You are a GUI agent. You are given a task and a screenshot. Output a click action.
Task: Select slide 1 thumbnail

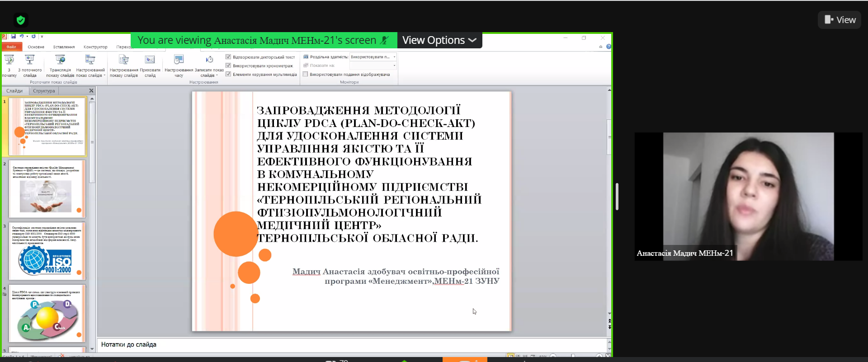(47, 127)
